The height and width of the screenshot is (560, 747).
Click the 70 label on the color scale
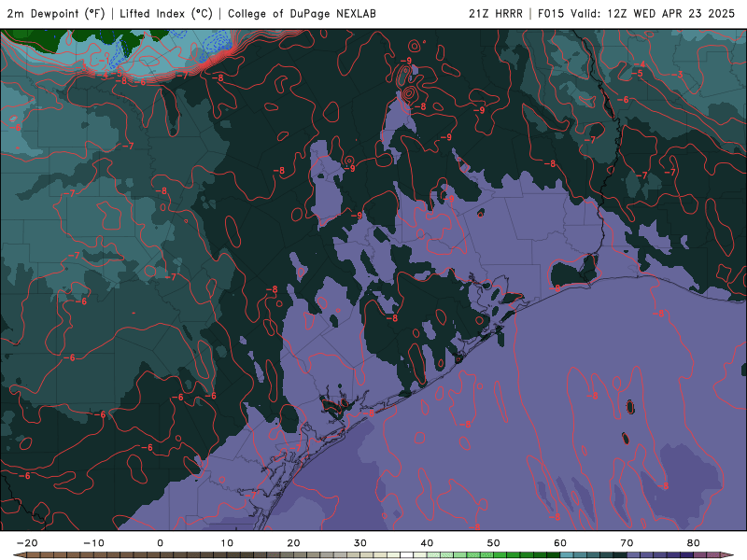coord(627,543)
